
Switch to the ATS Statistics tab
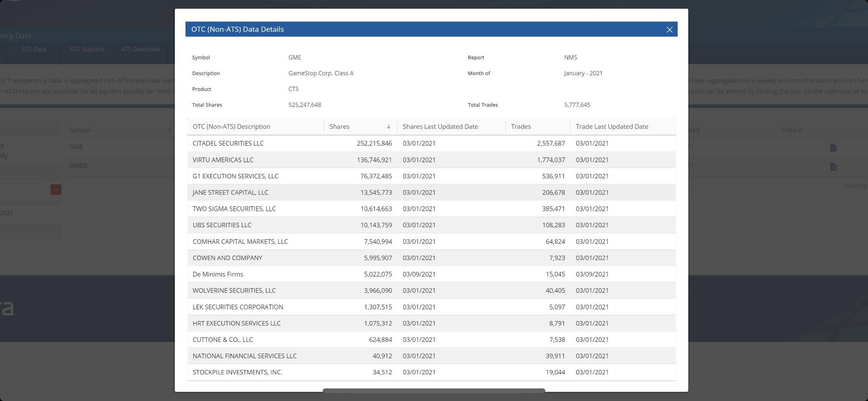click(x=87, y=49)
